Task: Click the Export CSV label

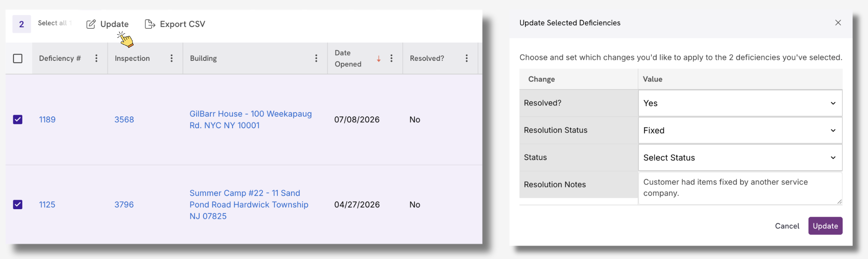Action: [182, 24]
